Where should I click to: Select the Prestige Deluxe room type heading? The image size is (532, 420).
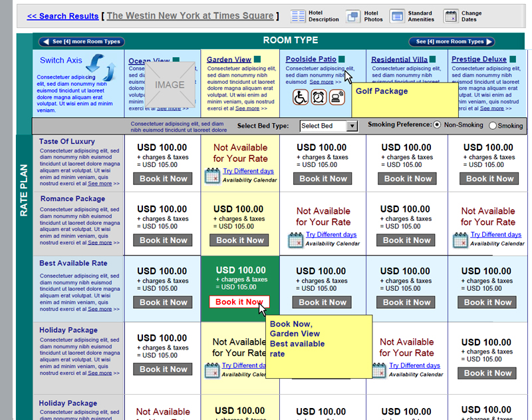(479, 59)
